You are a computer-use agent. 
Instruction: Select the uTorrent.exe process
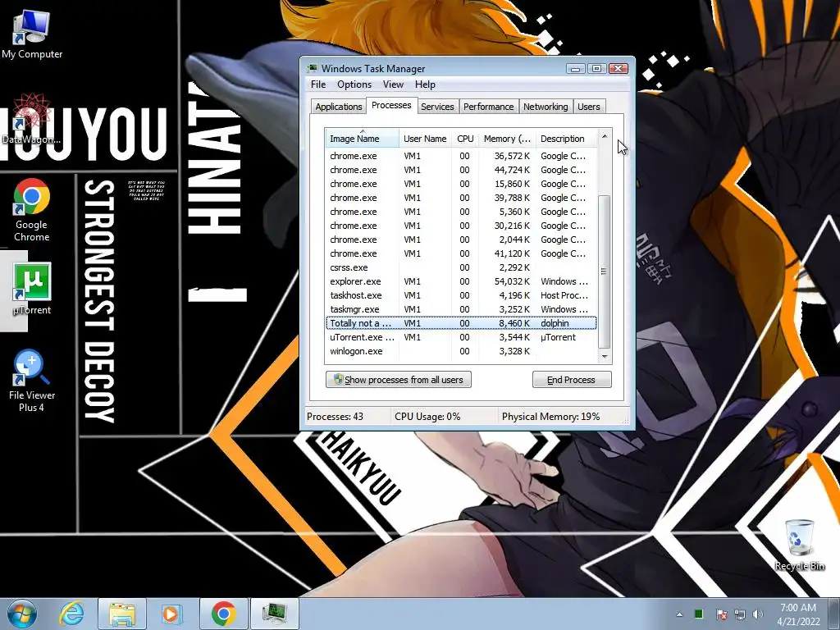461,337
